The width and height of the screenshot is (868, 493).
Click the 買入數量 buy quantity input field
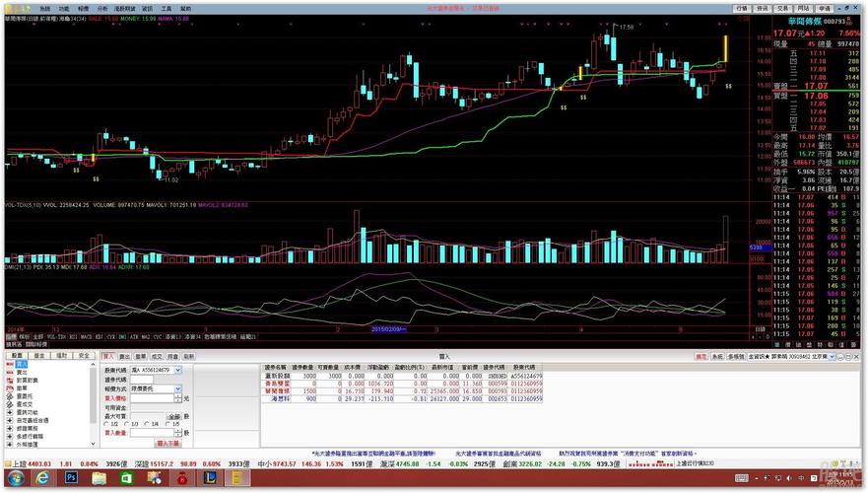pos(153,433)
